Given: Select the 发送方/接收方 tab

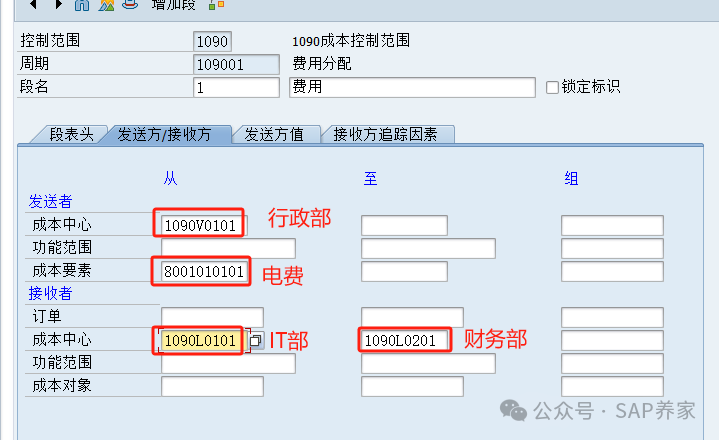Looking at the screenshot, I should [x=164, y=134].
